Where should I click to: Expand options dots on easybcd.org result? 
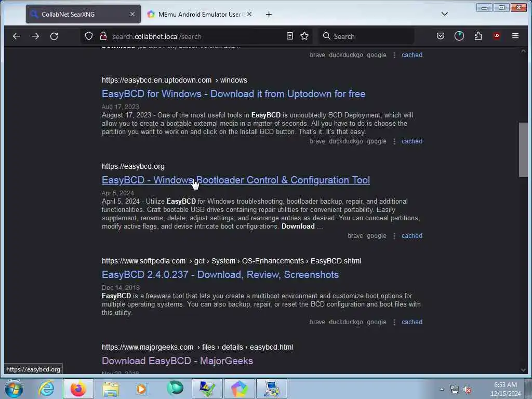pos(394,236)
